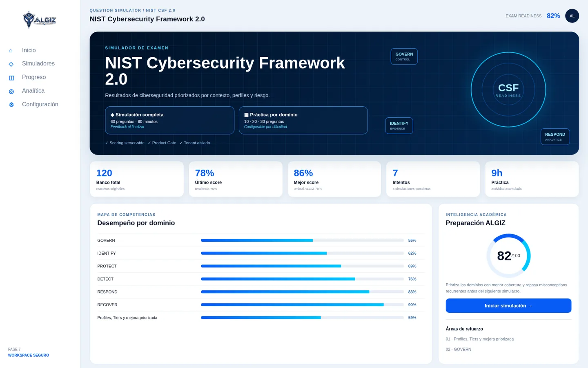The height and width of the screenshot is (368, 588).
Task: Click the 82/100 readiness gauge
Action: coord(508,256)
